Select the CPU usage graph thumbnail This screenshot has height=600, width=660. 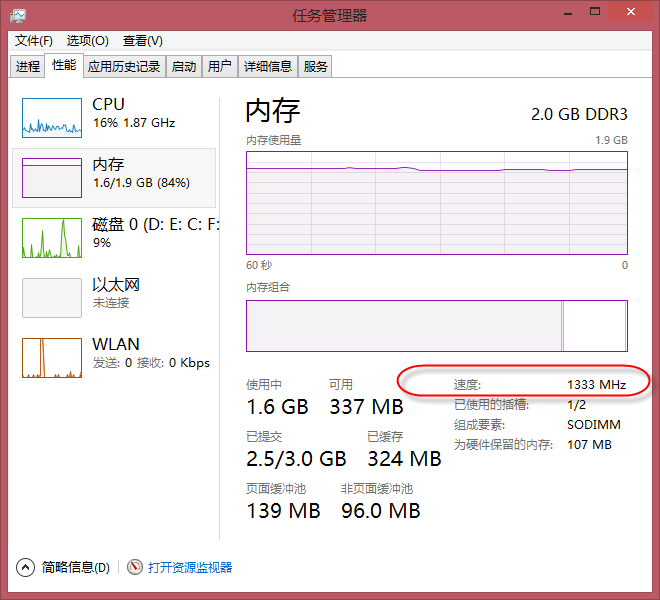(x=52, y=118)
